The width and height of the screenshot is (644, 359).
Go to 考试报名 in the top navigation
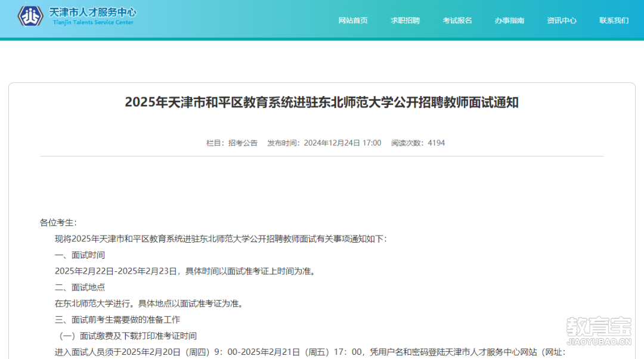457,20
